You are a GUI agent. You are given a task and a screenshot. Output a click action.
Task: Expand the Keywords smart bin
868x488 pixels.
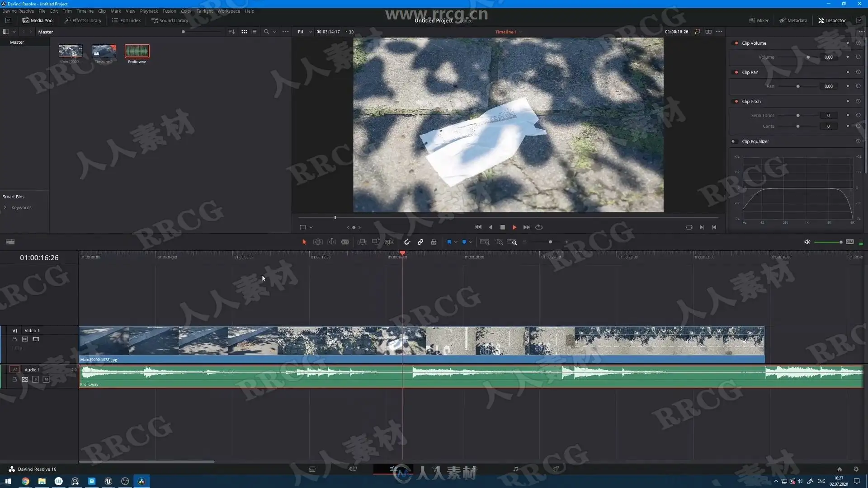point(5,208)
